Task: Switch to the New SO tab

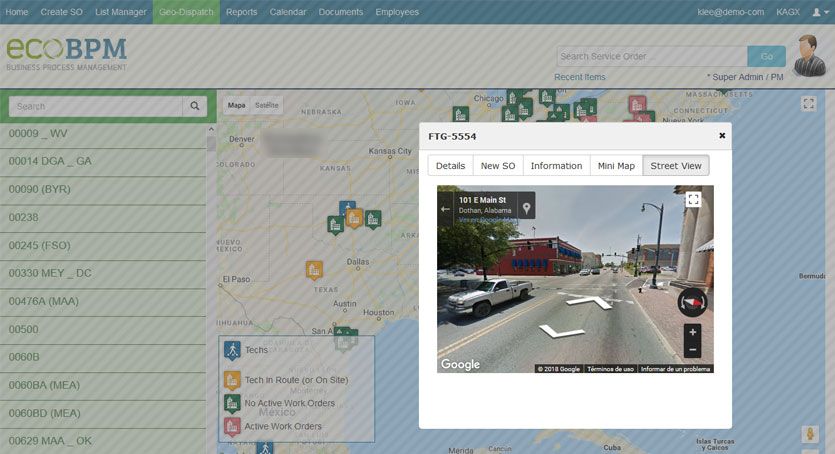Action: tap(498, 166)
